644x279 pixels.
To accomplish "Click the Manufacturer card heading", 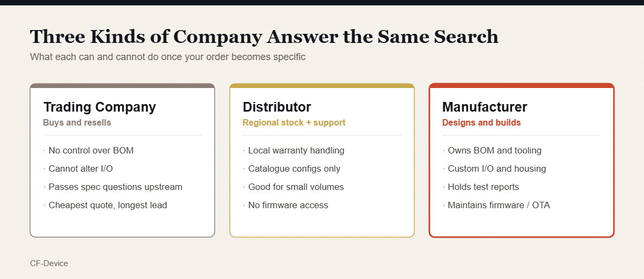I will (485, 107).
